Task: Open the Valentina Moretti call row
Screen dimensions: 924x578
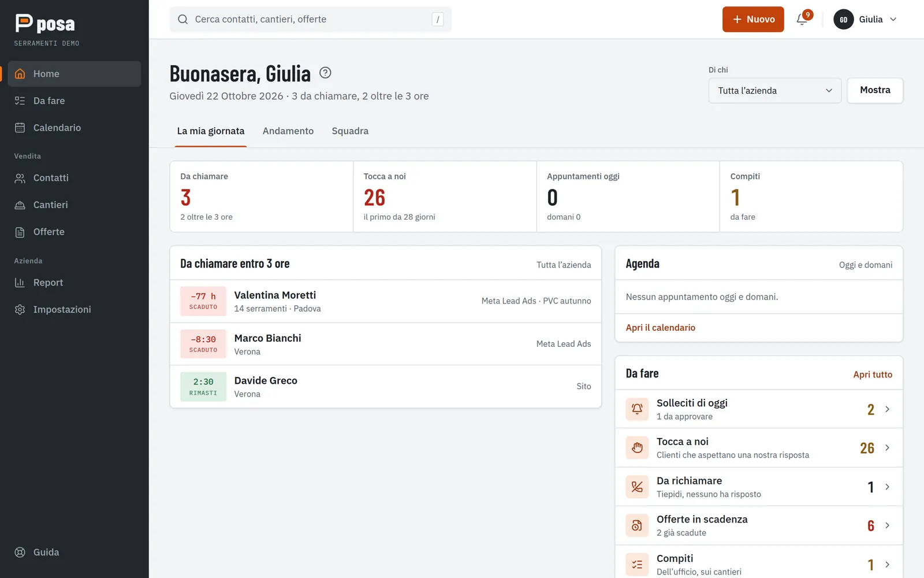Action: (x=386, y=301)
